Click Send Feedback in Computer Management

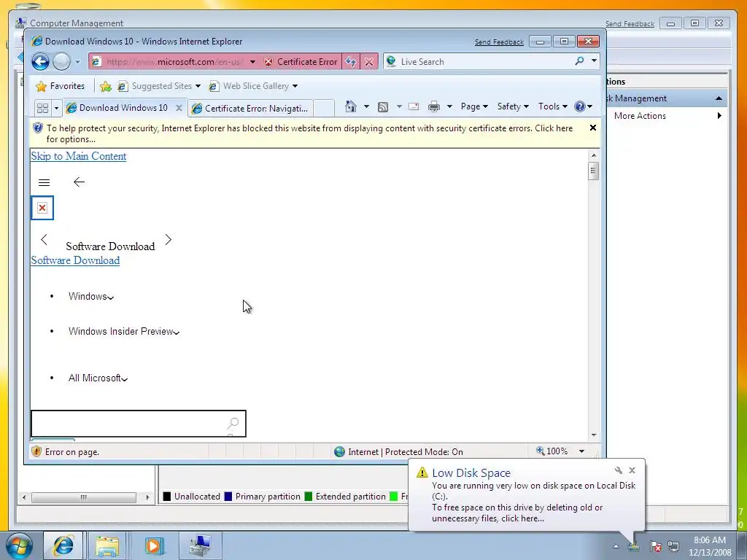pyautogui.click(x=630, y=23)
